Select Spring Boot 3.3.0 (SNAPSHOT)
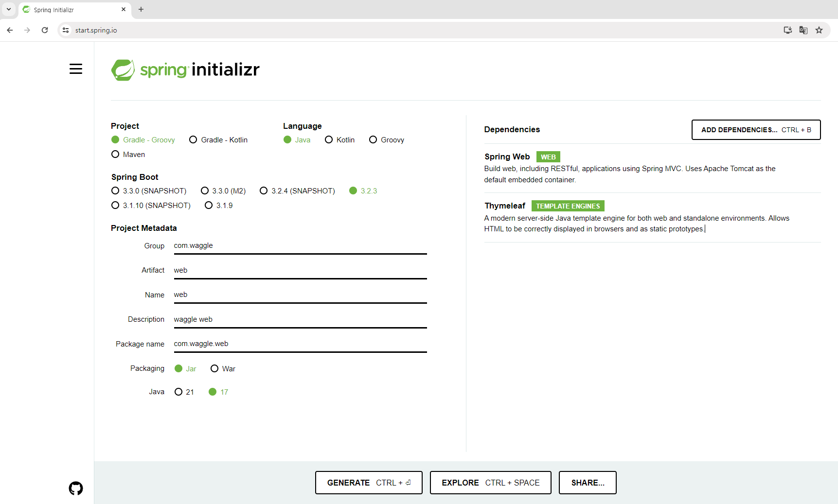Viewport: 838px width, 504px height. click(149, 191)
